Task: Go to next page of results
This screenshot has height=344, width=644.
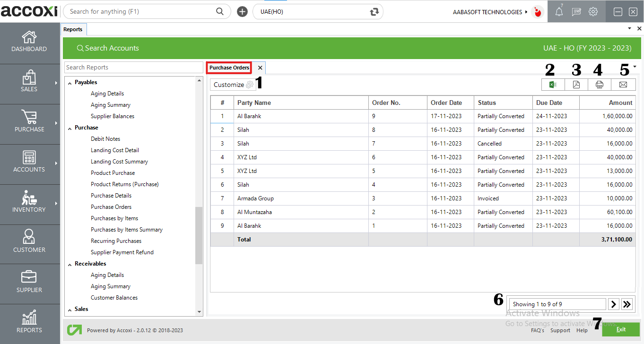Action: point(613,304)
